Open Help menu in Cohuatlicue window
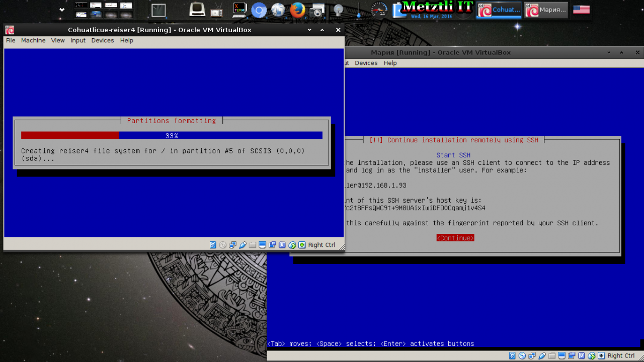Viewport: 644px width, 362px height. click(127, 40)
